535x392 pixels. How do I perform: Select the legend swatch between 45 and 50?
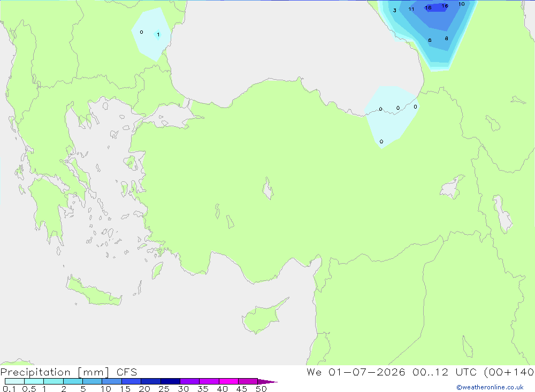pos(248,381)
